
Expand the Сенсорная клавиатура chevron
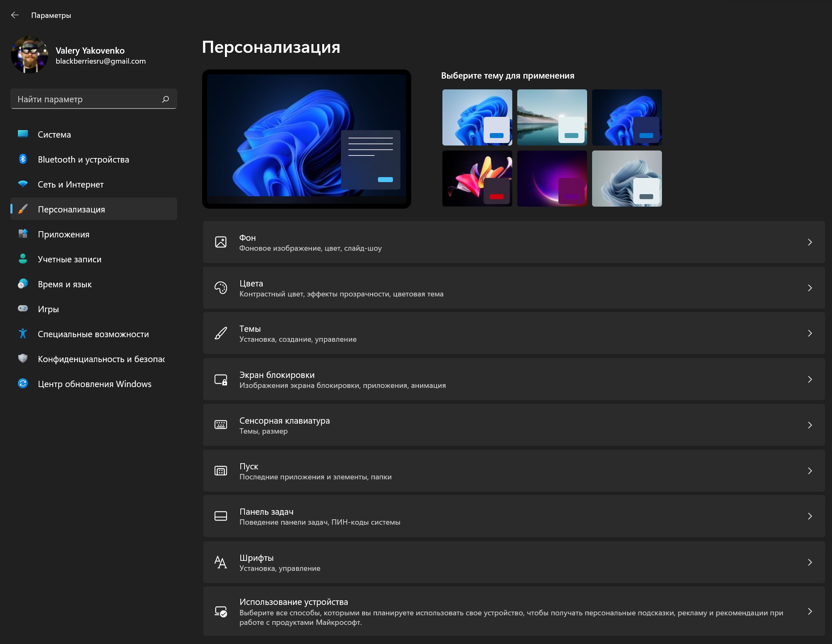pyautogui.click(x=810, y=425)
